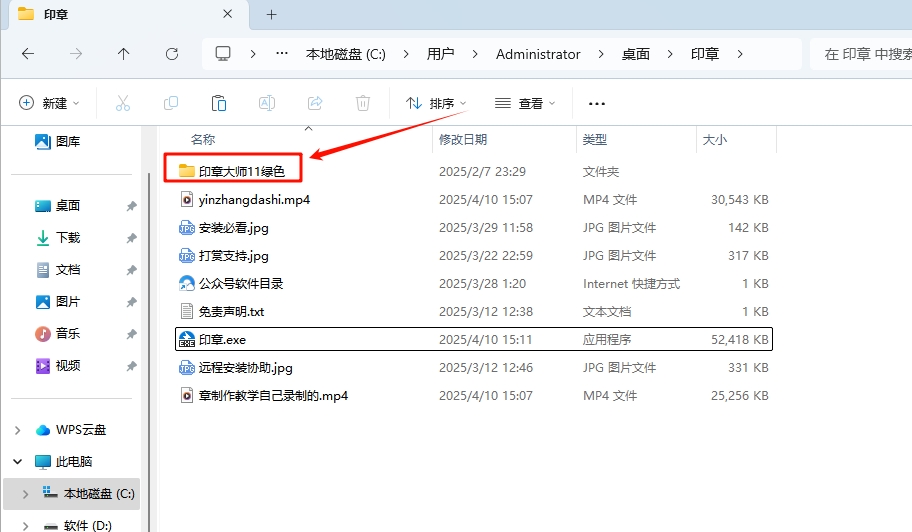Navigate to 用户 breadcrumb
The image size is (912, 532).
(x=440, y=54)
